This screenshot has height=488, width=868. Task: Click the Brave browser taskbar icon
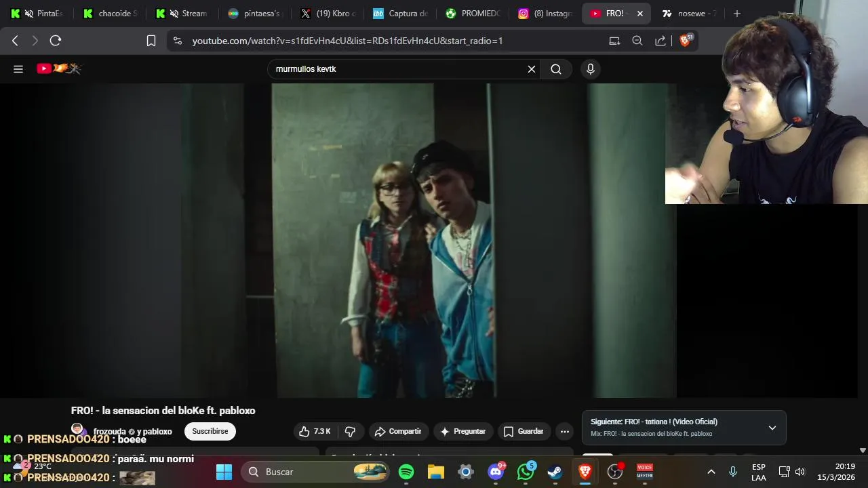pyautogui.click(x=585, y=472)
